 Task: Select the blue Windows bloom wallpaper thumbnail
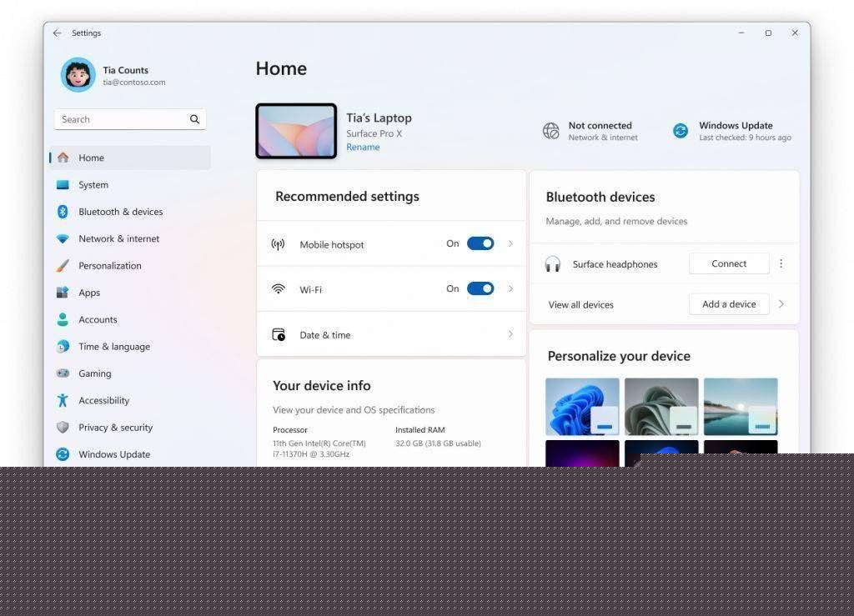(x=582, y=407)
